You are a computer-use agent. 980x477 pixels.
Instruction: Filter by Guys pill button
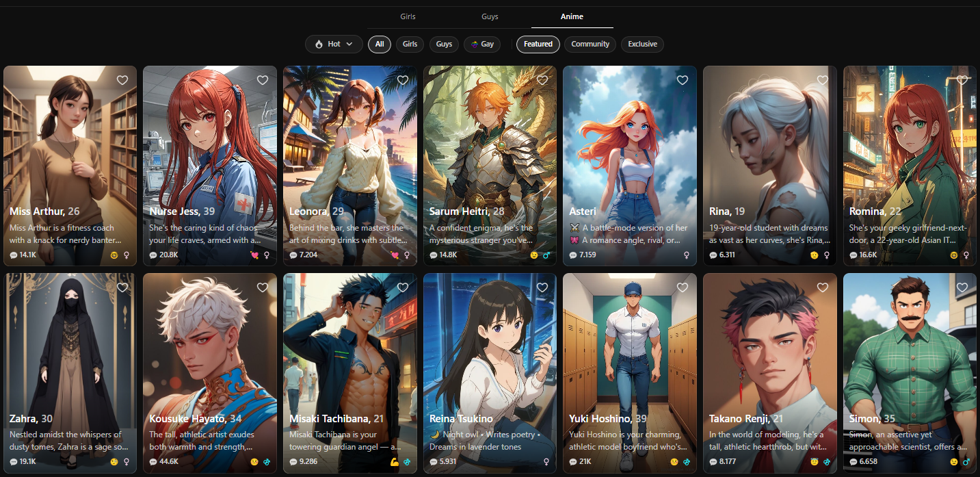444,44
